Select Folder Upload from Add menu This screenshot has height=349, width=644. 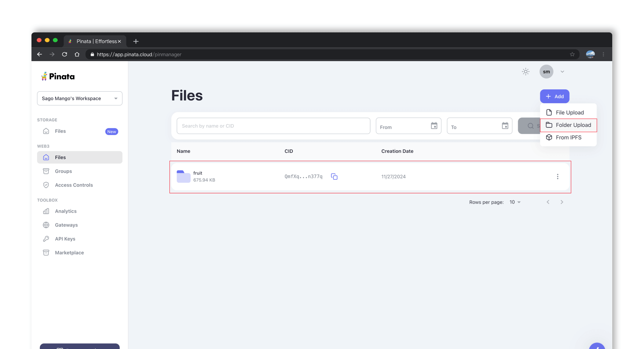[568, 125]
